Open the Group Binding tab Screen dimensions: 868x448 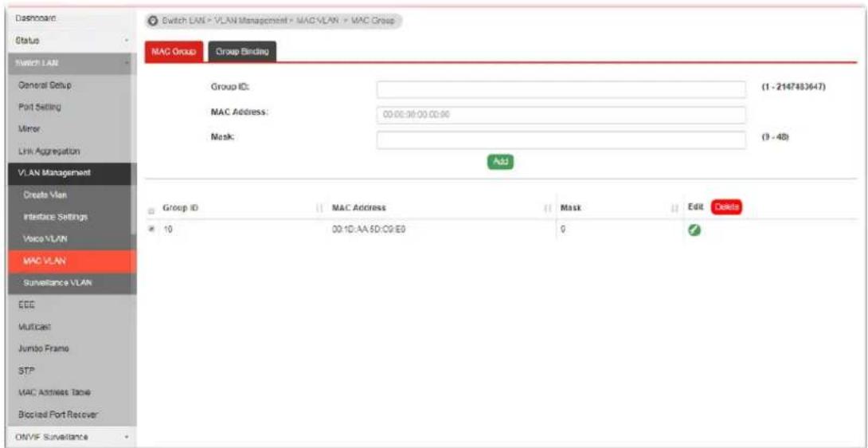pos(242,52)
